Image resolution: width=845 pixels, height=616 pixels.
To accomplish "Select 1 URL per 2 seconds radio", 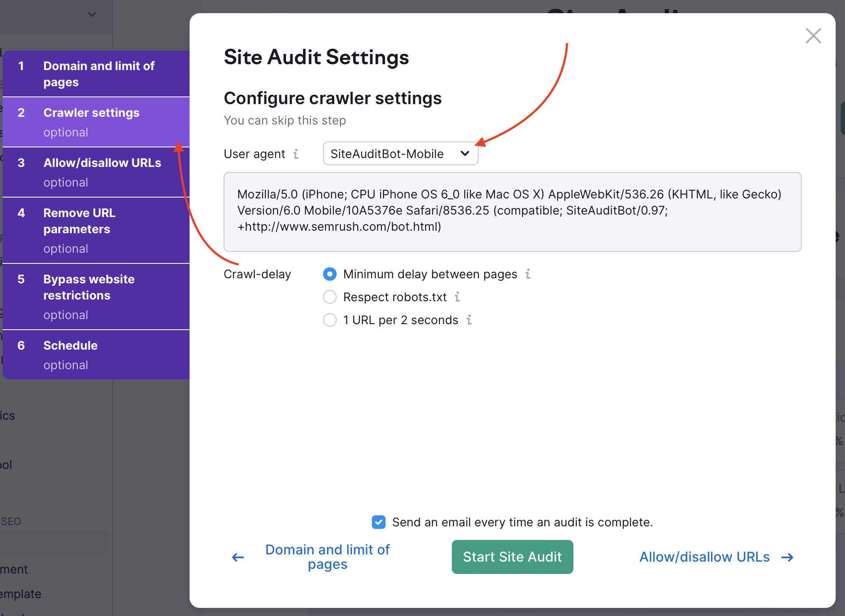I will pyautogui.click(x=330, y=320).
